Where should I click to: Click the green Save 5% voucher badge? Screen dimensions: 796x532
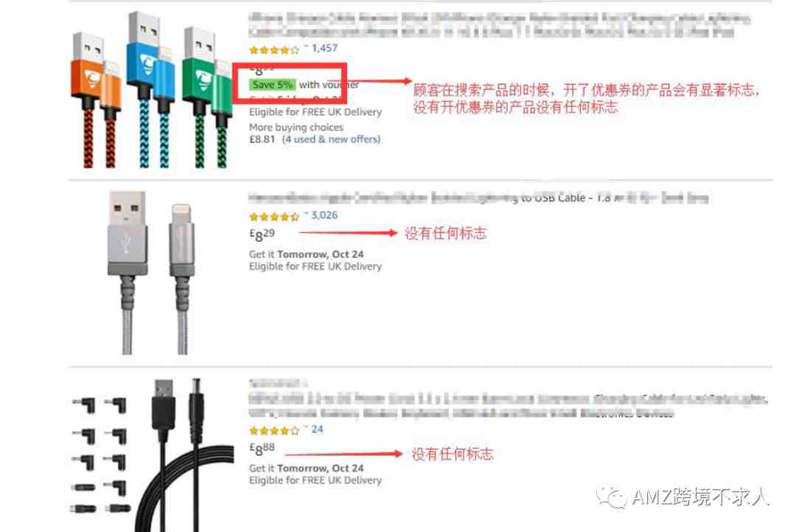point(272,85)
